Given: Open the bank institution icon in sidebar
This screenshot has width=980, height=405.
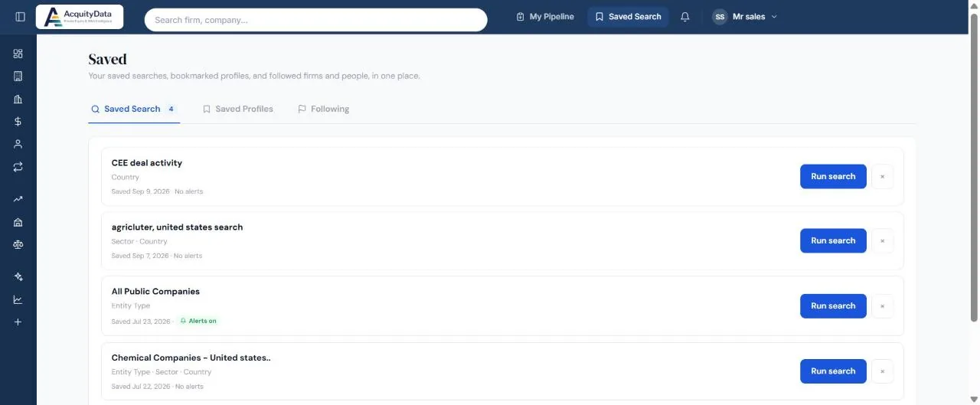Looking at the screenshot, I should 18,222.
